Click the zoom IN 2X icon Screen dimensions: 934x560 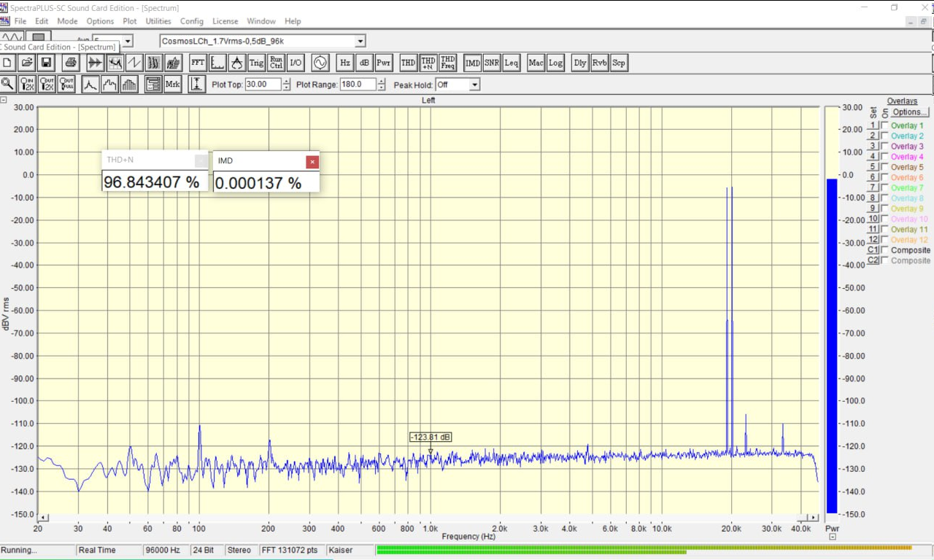27,84
